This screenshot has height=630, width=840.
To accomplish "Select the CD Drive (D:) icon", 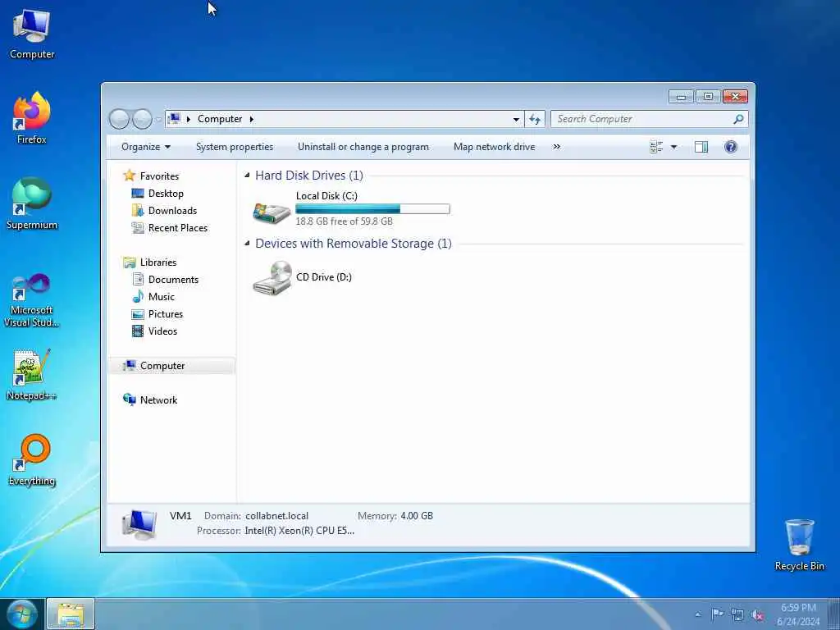I will (272, 277).
